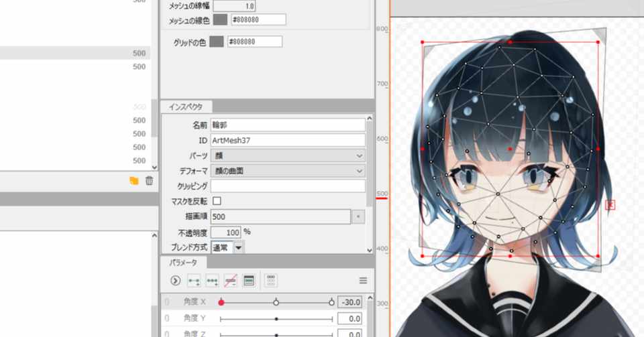Click top-middle red handle of bounding box
The width and height of the screenshot is (644, 337).
coord(510,42)
